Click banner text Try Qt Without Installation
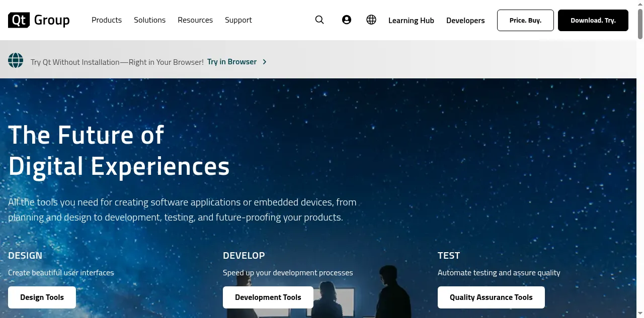The height and width of the screenshot is (318, 644). pos(117,62)
